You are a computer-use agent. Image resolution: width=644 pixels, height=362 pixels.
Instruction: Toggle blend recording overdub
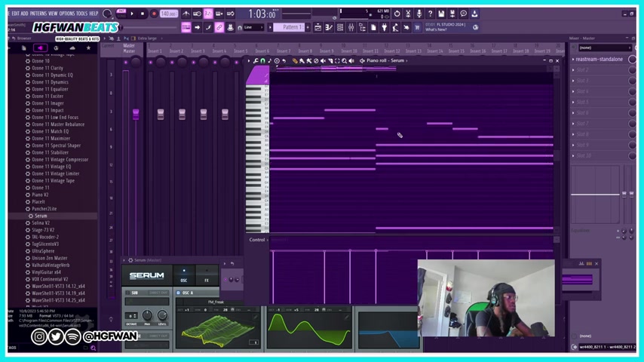click(219, 14)
